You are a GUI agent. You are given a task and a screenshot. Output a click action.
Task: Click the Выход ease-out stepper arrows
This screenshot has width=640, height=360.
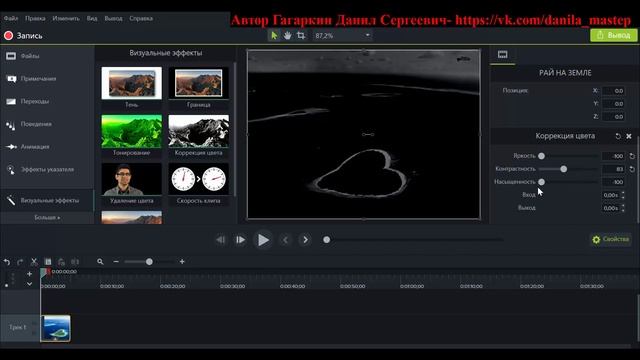(x=623, y=208)
